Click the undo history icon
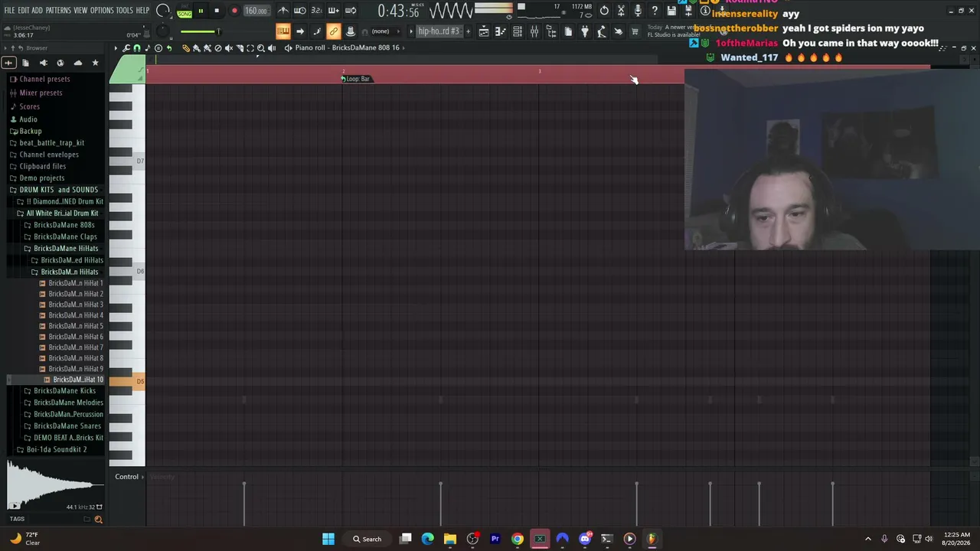This screenshot has height=551, width=980. (604, 11)
